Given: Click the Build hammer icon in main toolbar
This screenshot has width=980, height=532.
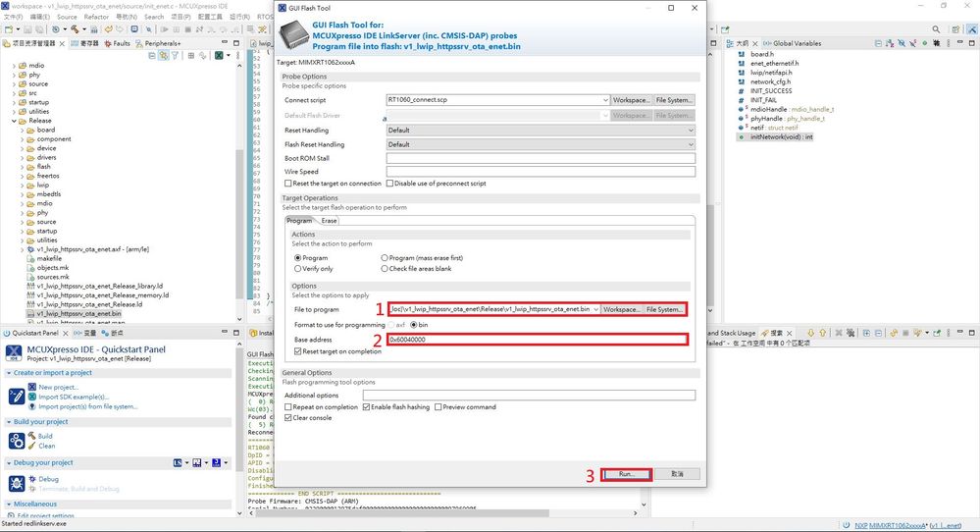Looking at the screenshot, I should pyautogui.click(x=75, y=29).
